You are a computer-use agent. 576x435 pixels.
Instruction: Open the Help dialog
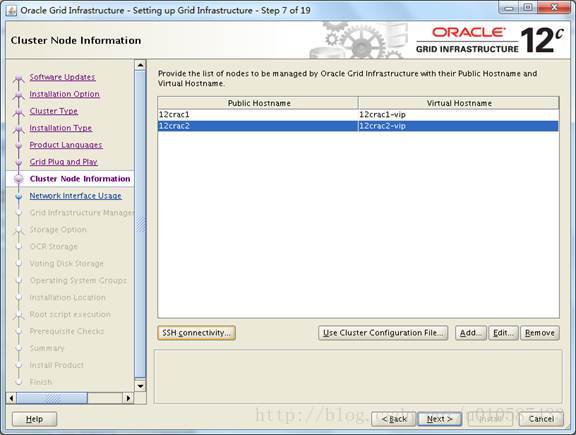point(35,419)
